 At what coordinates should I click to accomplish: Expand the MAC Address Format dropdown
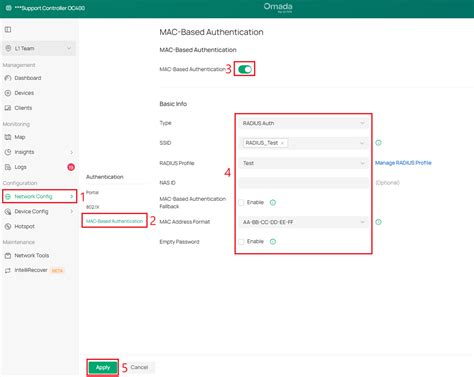(304, 222)
